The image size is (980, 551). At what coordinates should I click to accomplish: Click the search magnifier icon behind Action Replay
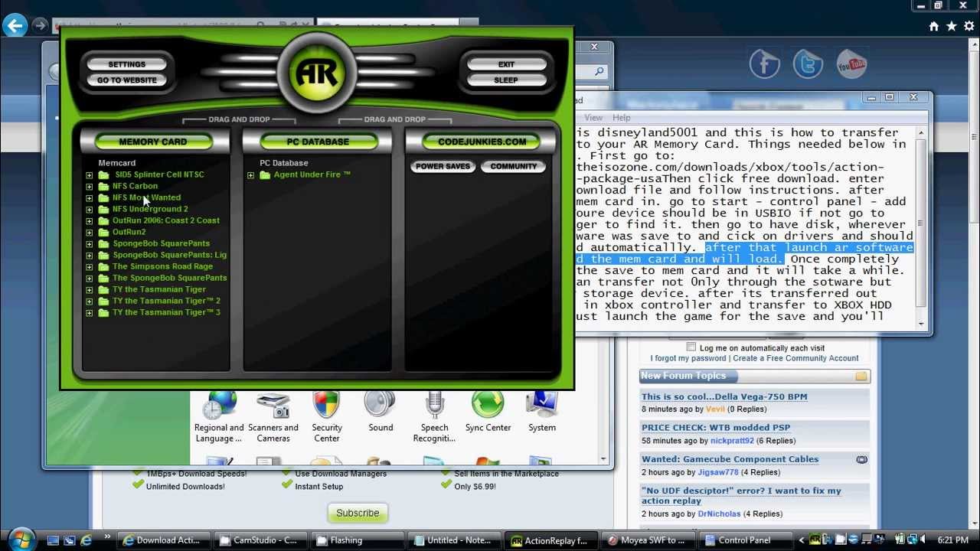point(599,72)
